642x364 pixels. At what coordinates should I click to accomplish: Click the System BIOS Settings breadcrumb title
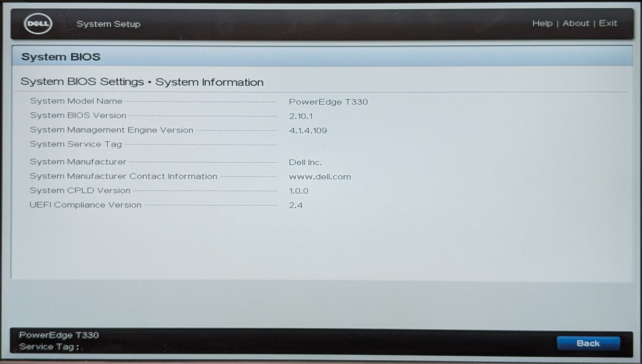pyautogui.click(x=142, y=82)
